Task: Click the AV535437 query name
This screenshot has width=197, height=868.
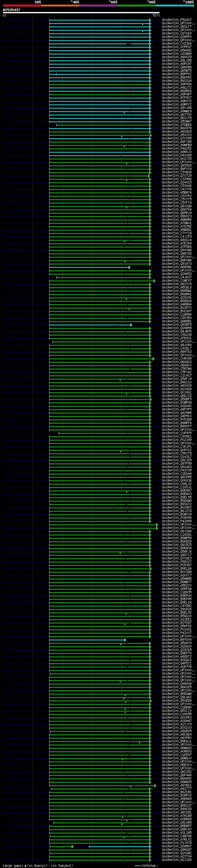Action: 11,10
